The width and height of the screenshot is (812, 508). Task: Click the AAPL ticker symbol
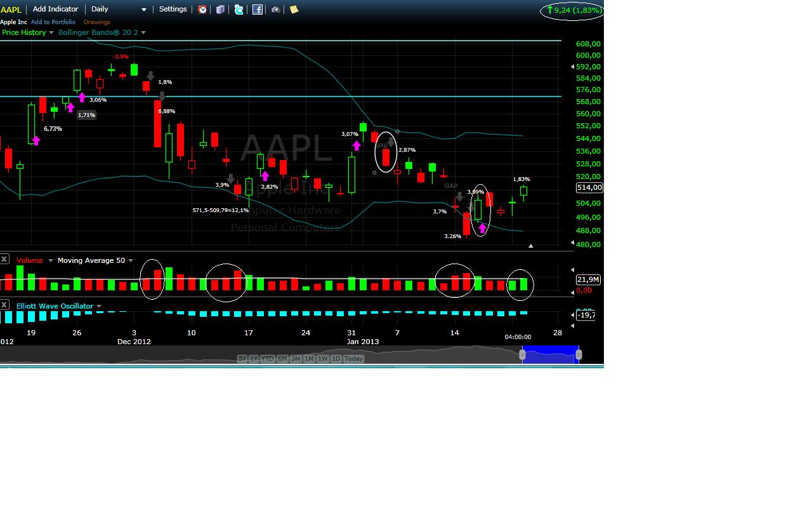point(11,10)
